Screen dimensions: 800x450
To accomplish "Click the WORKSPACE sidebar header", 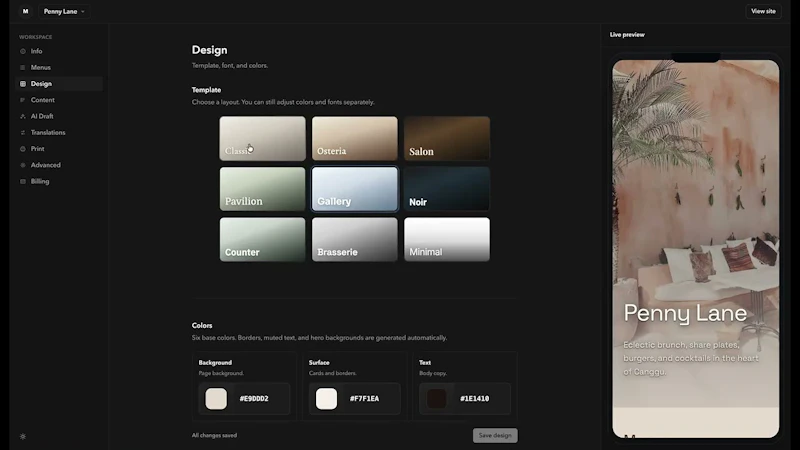I will pyautogui.click(x=36, y=37).
